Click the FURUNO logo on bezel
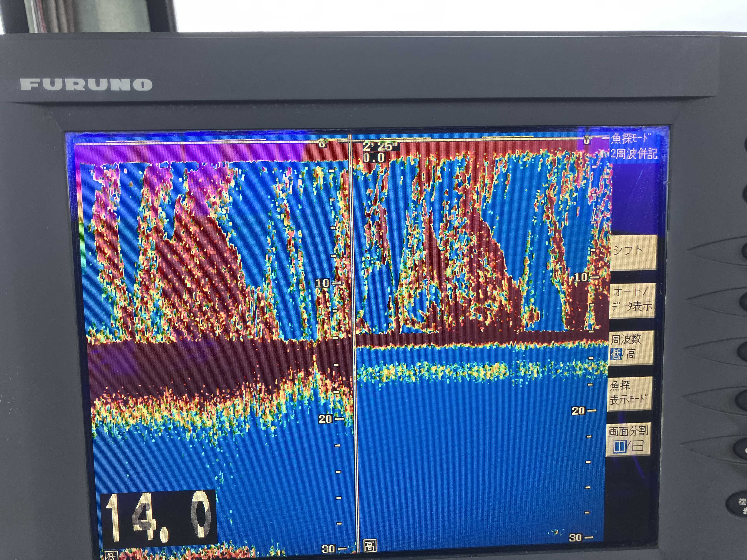 coord(86,84)
